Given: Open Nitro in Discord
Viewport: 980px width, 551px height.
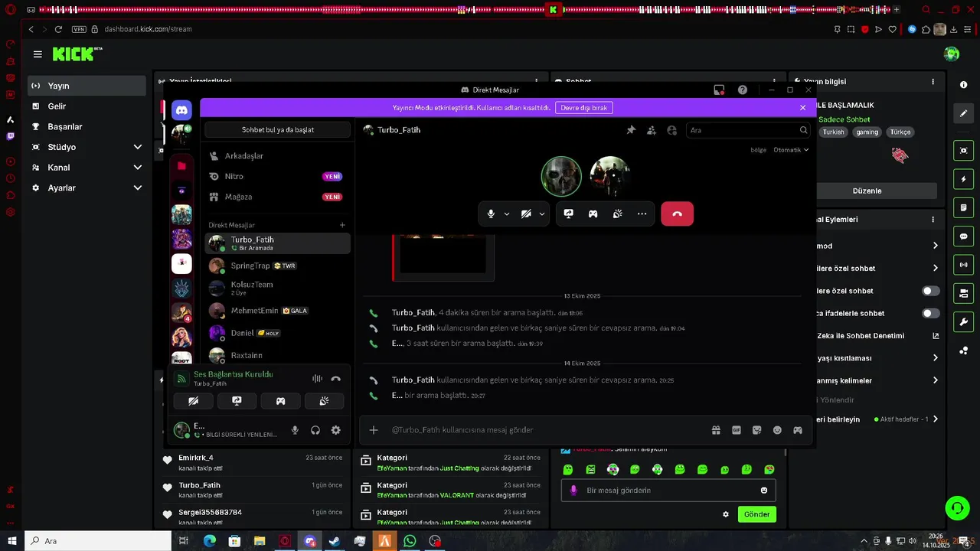Looking at the screenshot, I should pos(277,176).
